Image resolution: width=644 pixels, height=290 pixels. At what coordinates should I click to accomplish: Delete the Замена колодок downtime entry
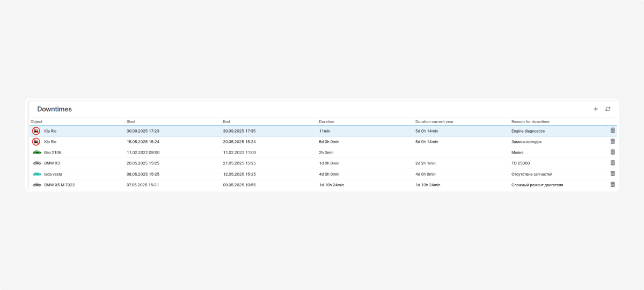tap(612, 141)
